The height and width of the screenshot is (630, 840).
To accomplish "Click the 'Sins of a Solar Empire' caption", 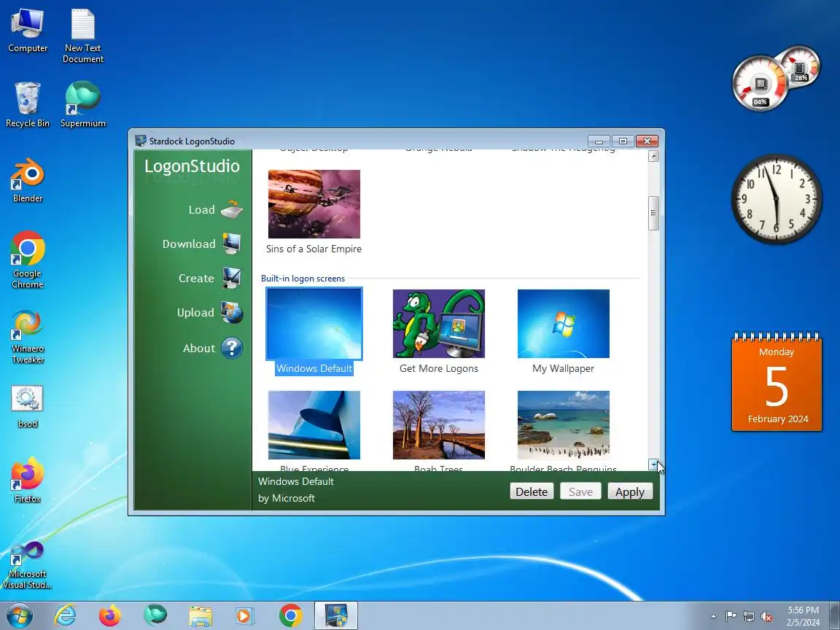I will click(314, 249).
